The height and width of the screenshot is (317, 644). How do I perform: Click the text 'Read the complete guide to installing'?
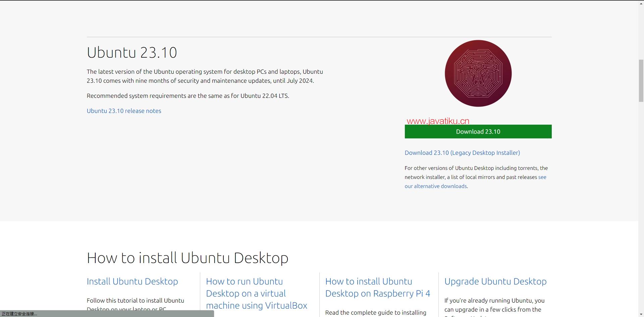pos(376,313)
